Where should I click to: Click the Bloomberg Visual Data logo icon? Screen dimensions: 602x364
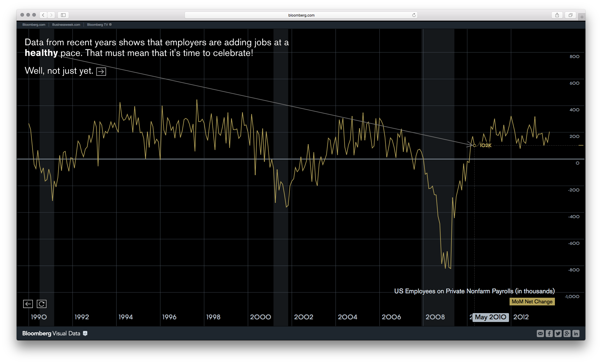tap(85, 334)
